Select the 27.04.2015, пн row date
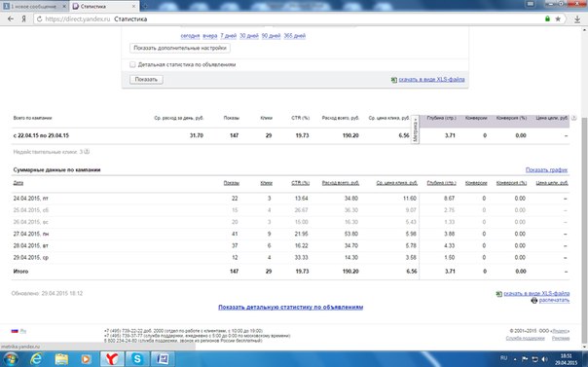Screen dimensions: 588x367 (31, 234)
